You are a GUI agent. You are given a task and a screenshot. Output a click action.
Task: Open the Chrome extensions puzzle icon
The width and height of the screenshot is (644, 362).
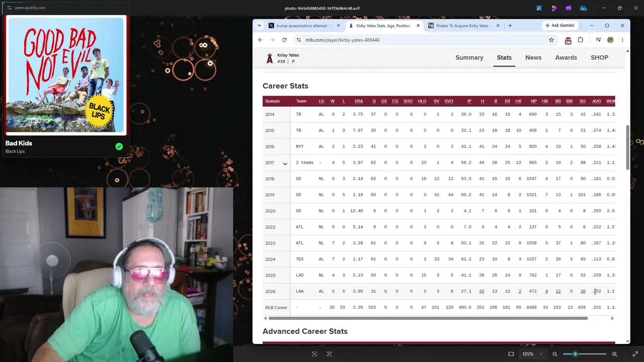click(580, 40)
